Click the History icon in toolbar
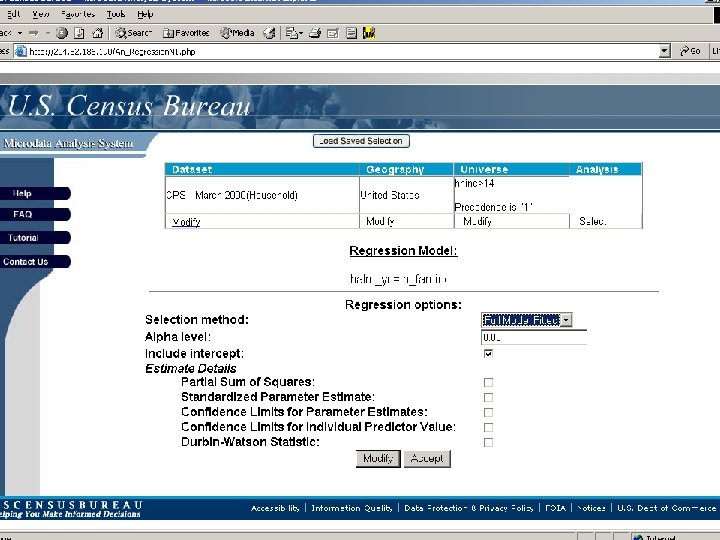Screen dimensions: 720x540 [270, 33]
